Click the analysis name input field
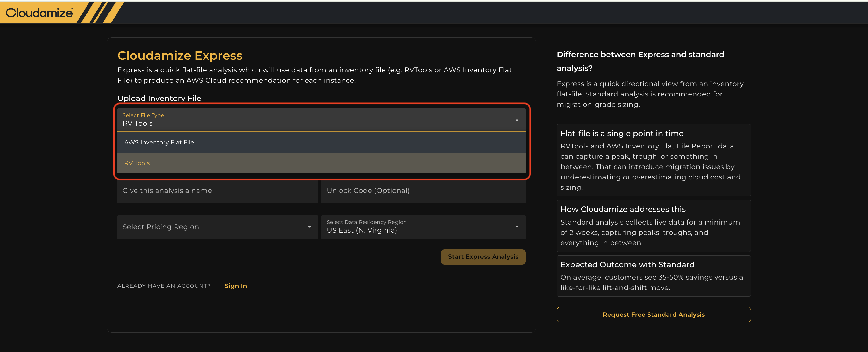This screenshot has width=868, height=352. [x=218, y=191]
